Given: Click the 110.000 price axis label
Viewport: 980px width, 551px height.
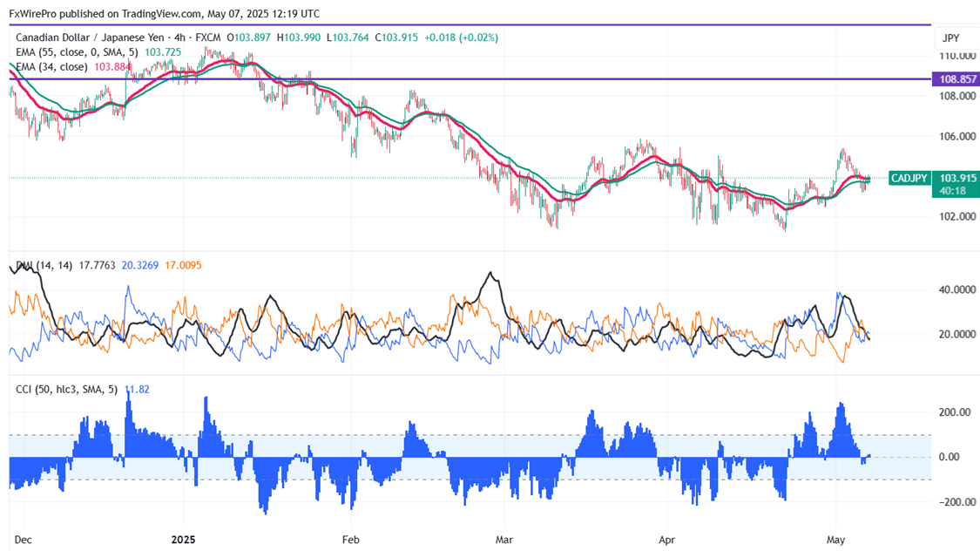Looking at the screenshot, I should [x=957, y=56].
